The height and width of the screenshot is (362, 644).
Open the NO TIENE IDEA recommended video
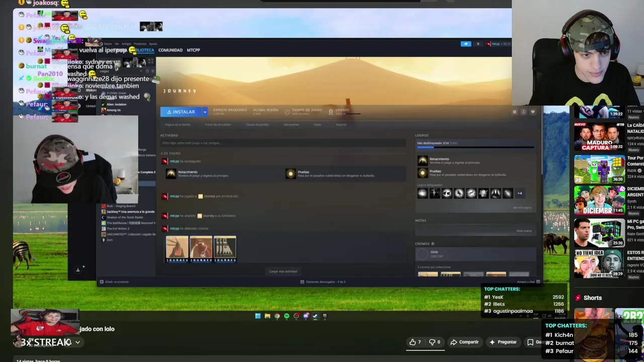(x=599, y=263)
